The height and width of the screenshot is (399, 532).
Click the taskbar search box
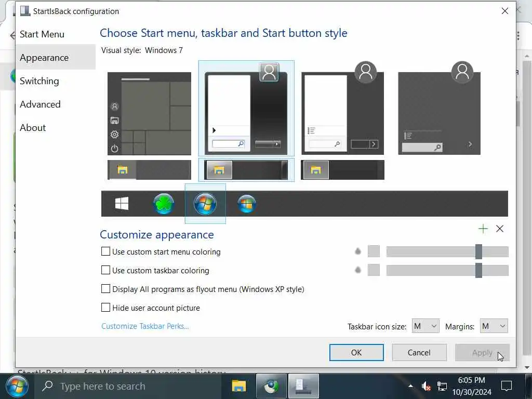tap(128, 386)
